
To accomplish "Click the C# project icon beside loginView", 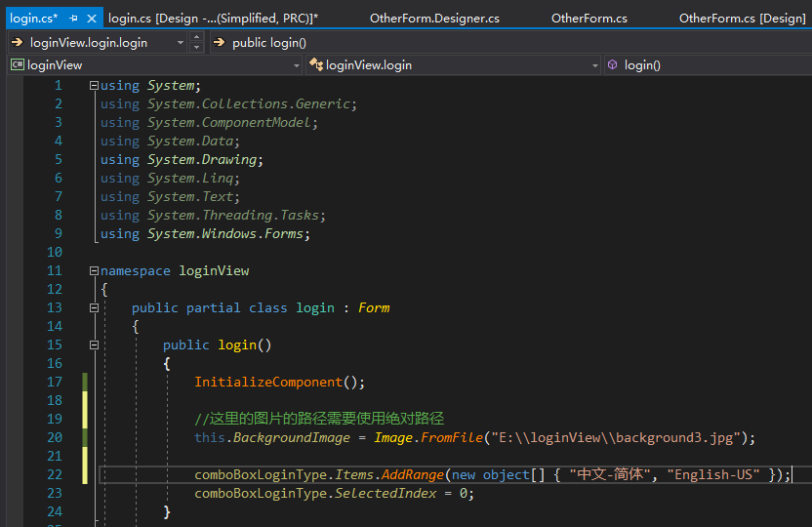I will [18, 64].
